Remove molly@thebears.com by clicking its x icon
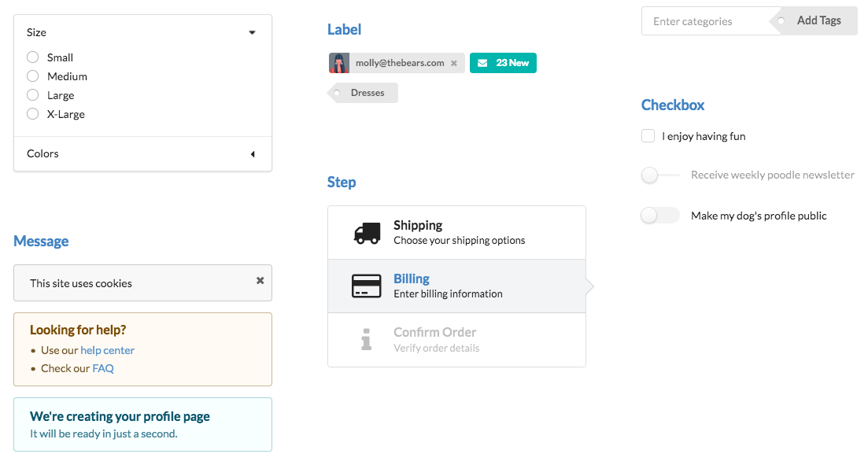 coord(454,62)
